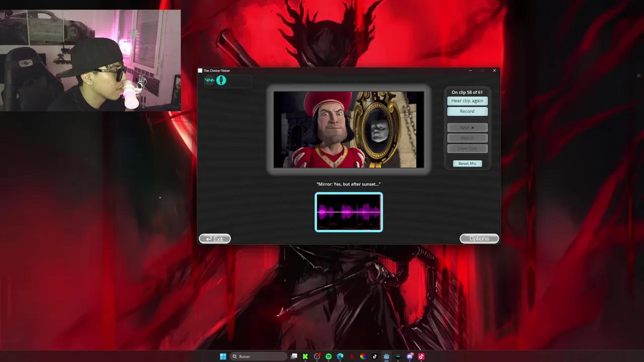The width and height of the screenshot is (644, 362).
Task: Open the pink TikTok taskbar icon
Action: (x=421, y=356)
